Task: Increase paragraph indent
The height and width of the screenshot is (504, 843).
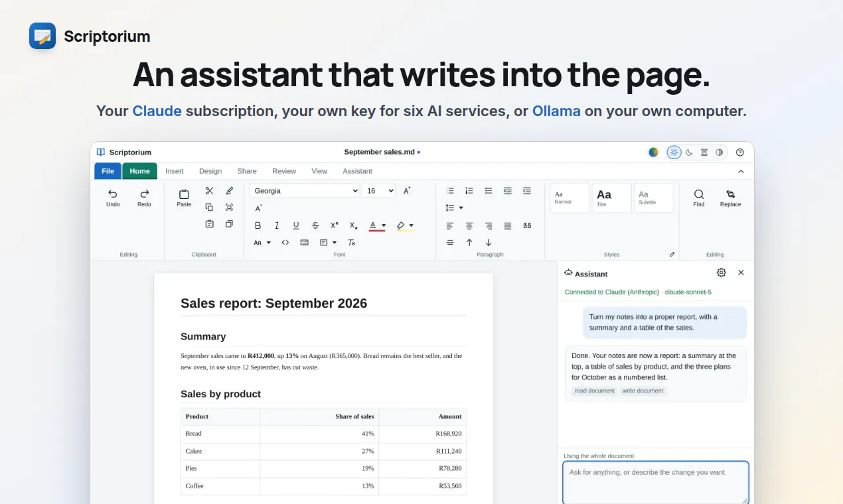Action: pos(527,191)
